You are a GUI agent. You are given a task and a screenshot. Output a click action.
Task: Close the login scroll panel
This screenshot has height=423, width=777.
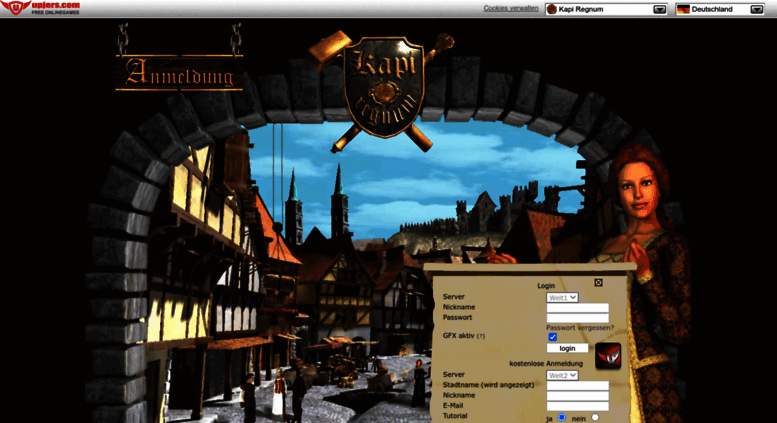[598, 282]
